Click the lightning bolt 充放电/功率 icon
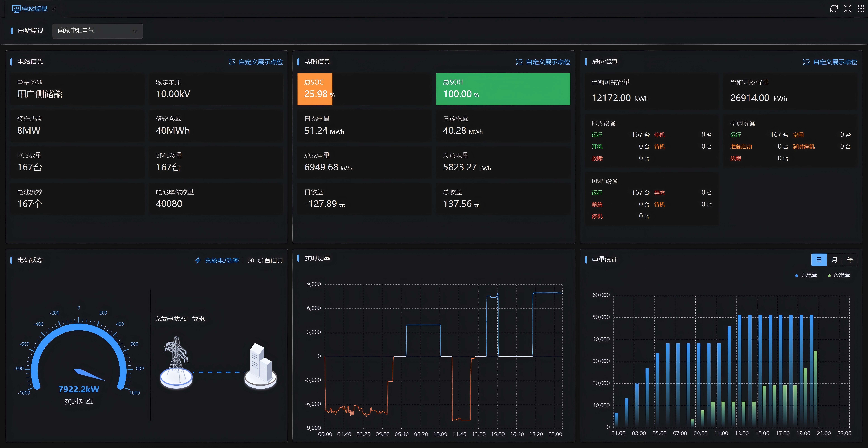This screenshot has height=448, width=868. coord(198,260)
